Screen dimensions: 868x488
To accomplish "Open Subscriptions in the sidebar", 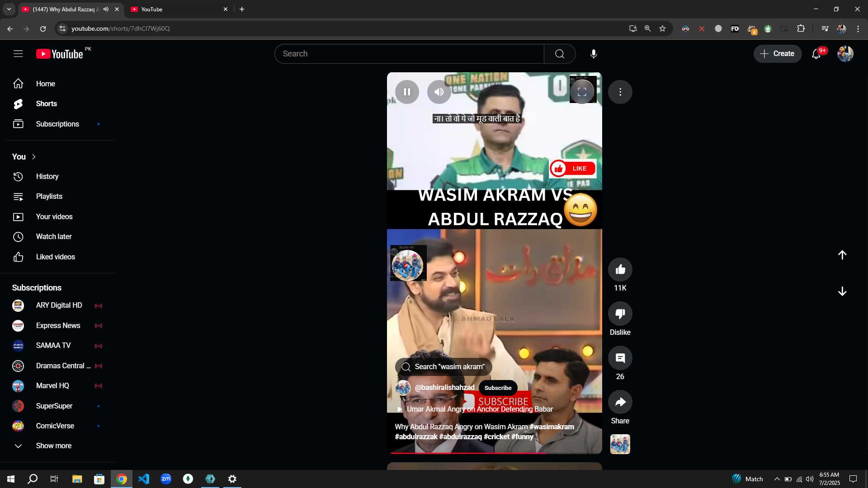I will click(57, 124).
